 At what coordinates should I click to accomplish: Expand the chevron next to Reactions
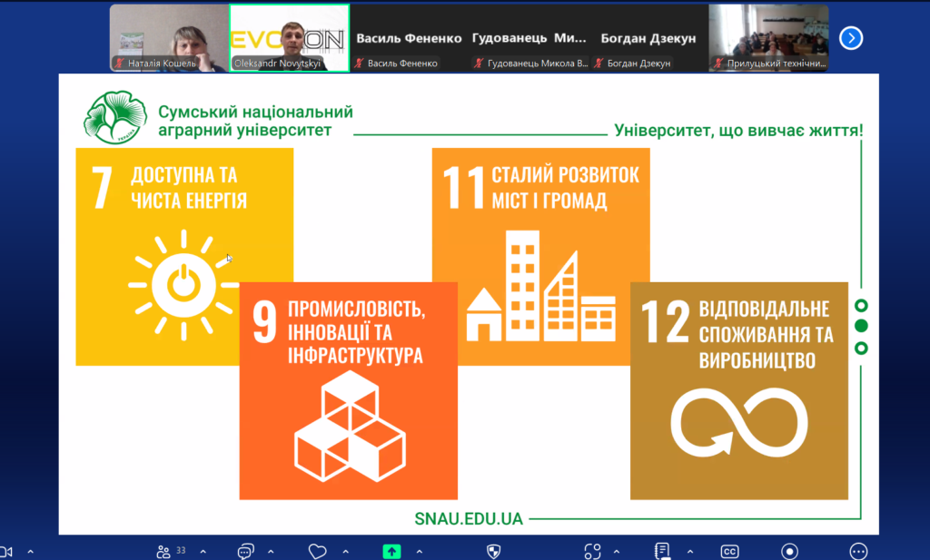346,551
